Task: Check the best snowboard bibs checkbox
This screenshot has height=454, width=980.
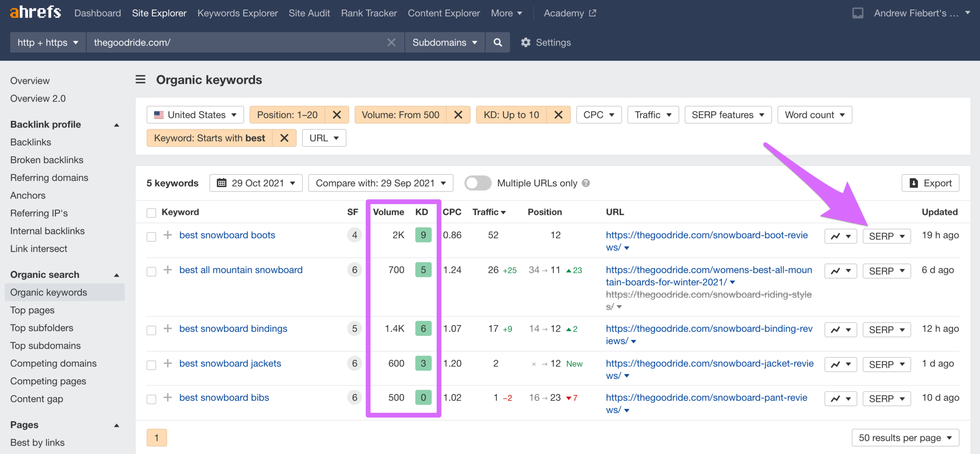Action: 151,399
